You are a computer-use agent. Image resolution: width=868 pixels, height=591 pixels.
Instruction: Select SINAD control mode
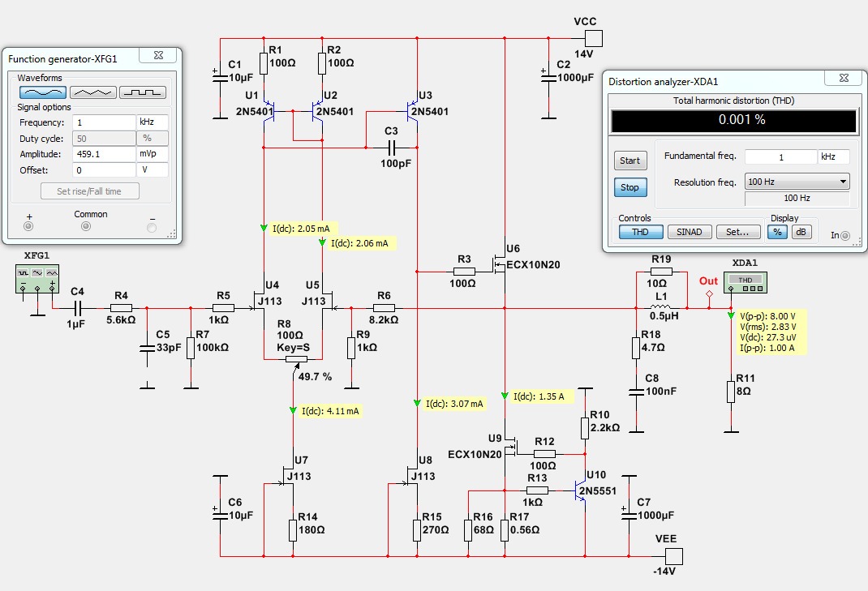(690, 232)
